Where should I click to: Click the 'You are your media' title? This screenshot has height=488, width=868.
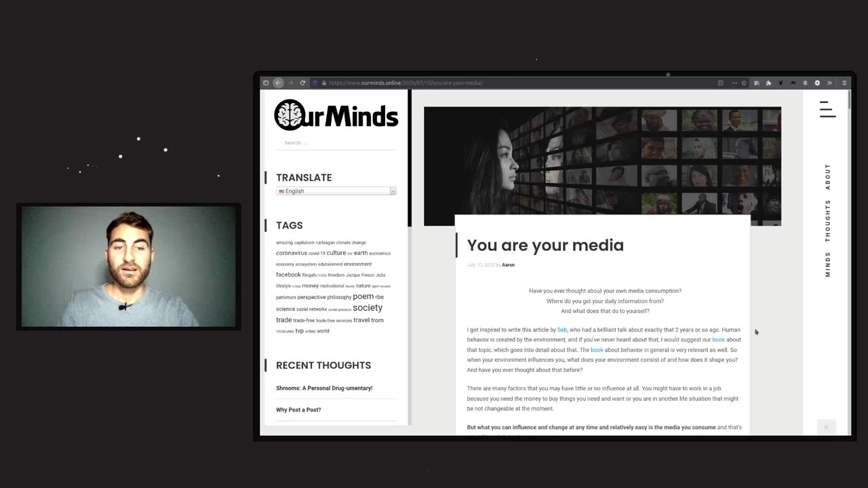(x=545, y=245)
